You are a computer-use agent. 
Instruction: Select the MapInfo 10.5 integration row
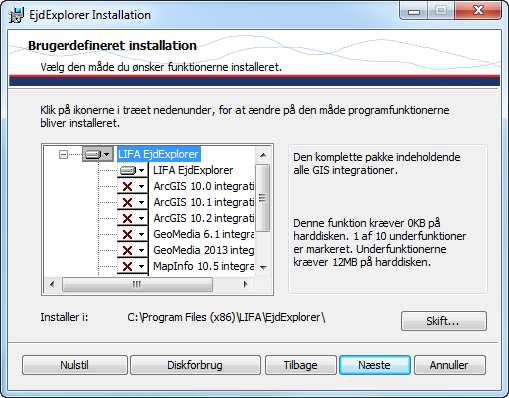point(204,266)
